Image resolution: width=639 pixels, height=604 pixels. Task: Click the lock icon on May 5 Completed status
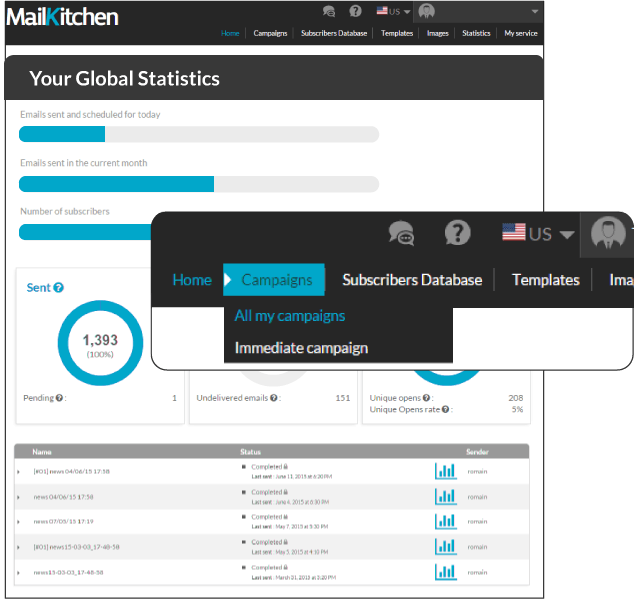point(286,542)
